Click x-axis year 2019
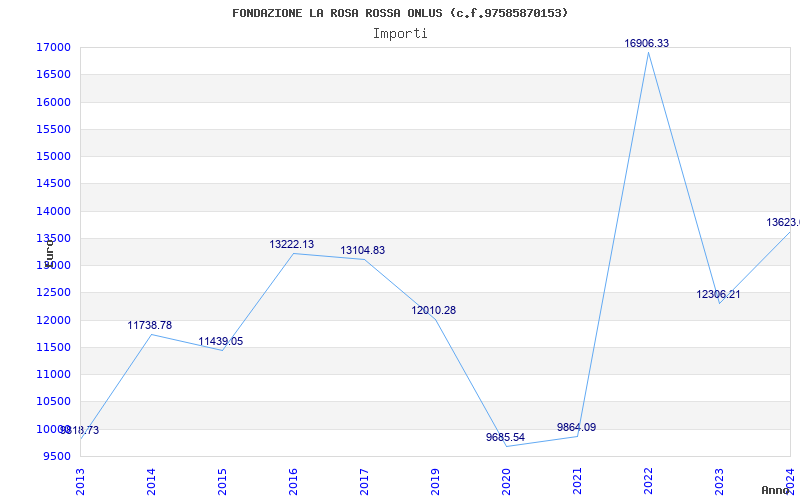The image size is (800, 500). (x=435, y=481)
